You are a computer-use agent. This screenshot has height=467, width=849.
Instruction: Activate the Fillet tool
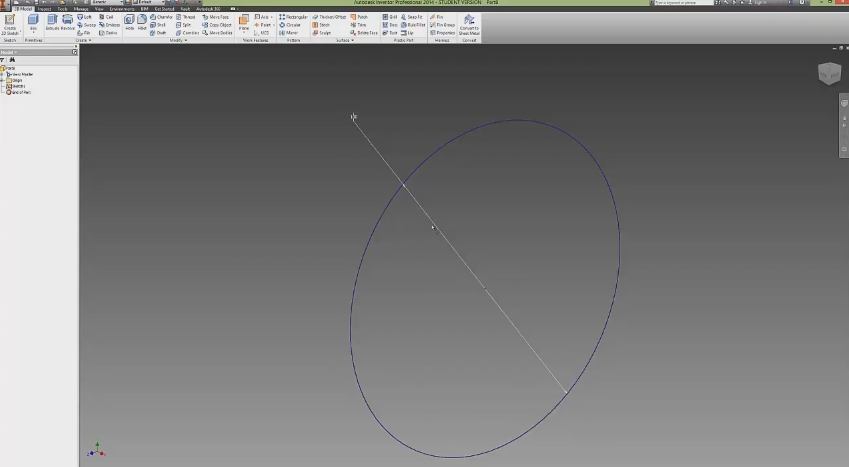(x=142, y=23)
